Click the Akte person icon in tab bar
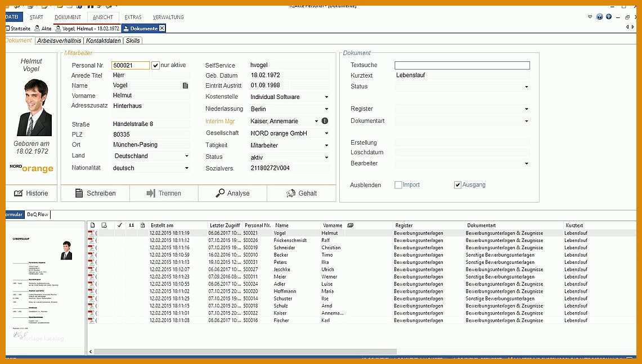The image size is (642, 364). coord(37,28)
